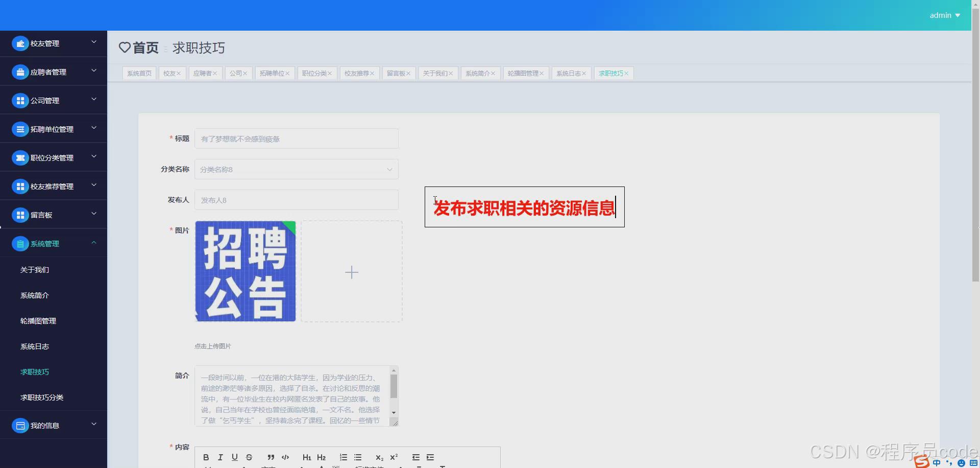Image resolution: width=980 pixels, height=468 pixels.
Task: Open the 分类名称 dropdown selector
Action: coord(296,169)
